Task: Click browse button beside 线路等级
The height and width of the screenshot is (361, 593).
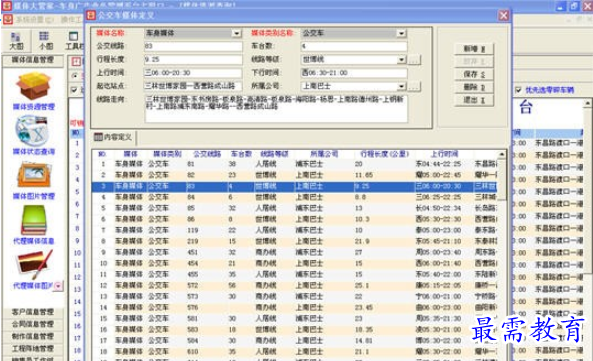Action: pos(414,60)
